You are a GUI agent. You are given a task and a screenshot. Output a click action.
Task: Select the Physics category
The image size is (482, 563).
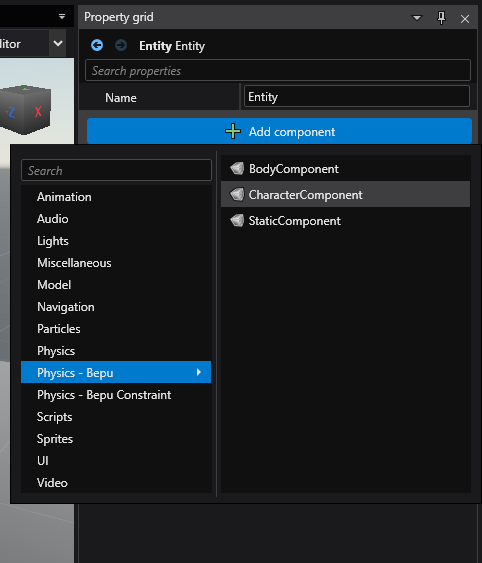coord(116,350)
